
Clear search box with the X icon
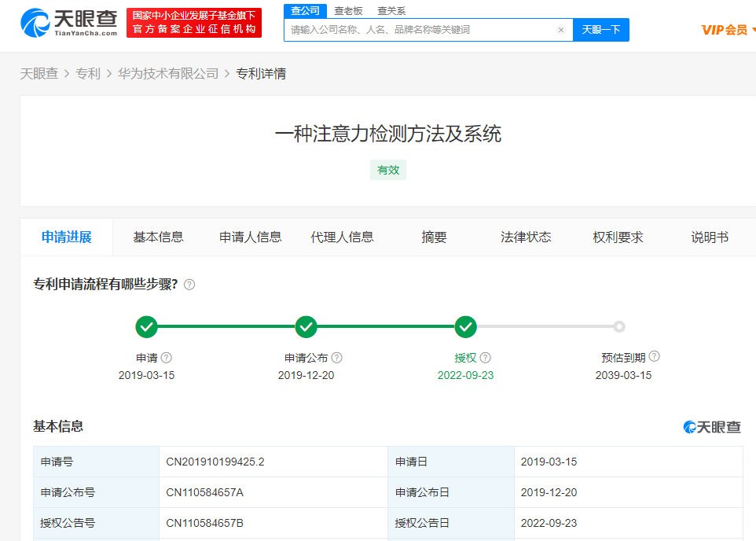tap(560, 30)
